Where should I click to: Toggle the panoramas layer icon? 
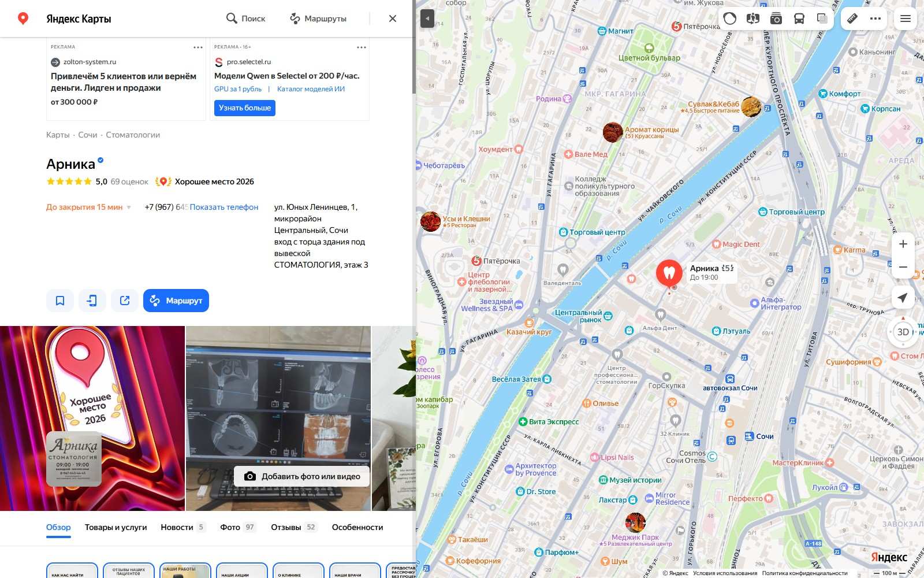[x=753, y=18]
